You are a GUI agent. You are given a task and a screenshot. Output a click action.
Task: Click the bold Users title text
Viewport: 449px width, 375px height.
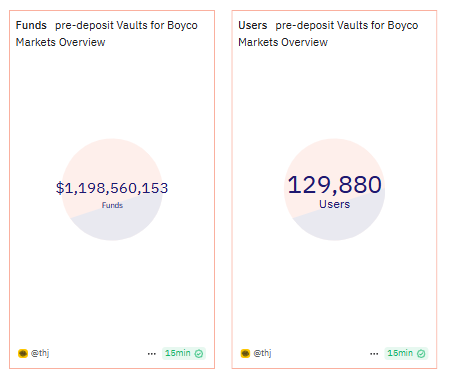click(253, 25)
